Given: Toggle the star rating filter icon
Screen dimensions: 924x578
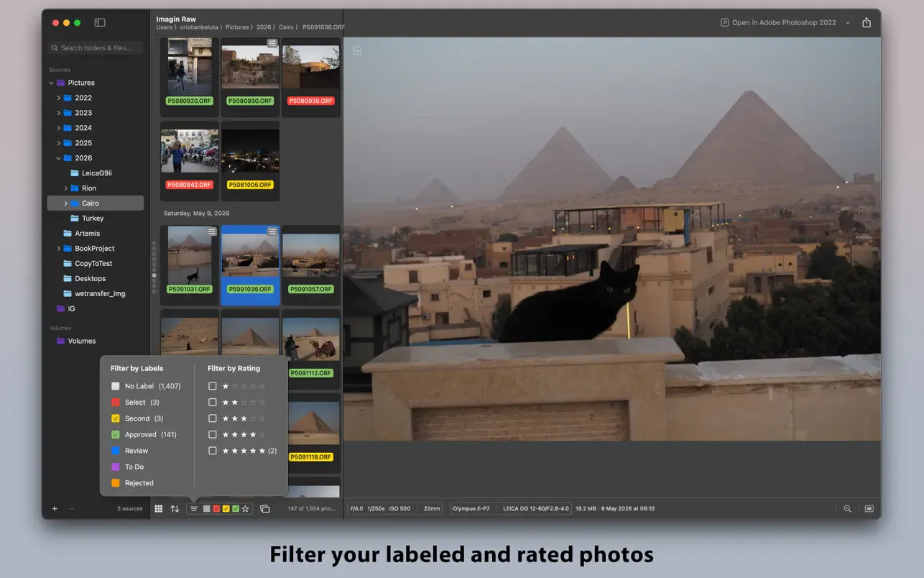Looking at the screenshot, I should tap(246, 509).
